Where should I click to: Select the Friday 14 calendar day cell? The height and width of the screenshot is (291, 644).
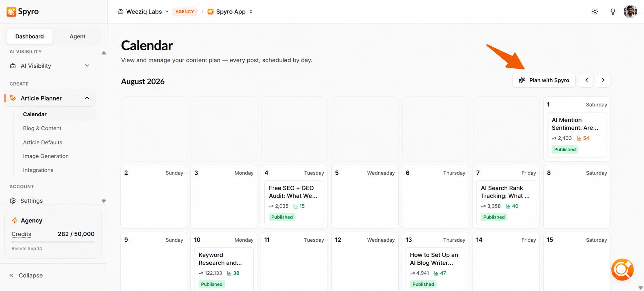click(506, 262)
